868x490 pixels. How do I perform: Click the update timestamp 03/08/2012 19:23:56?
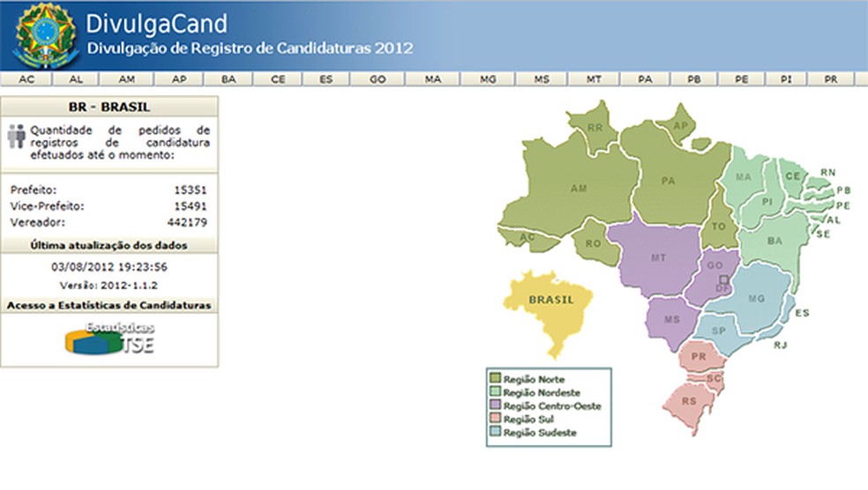[109, 266]
